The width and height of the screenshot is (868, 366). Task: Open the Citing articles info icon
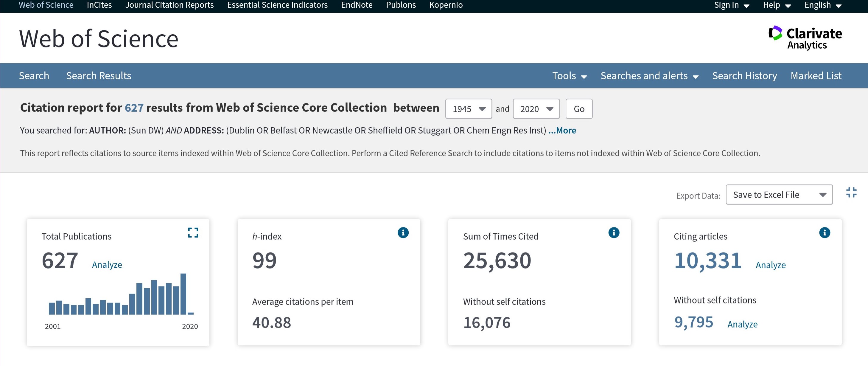point(825,232)
